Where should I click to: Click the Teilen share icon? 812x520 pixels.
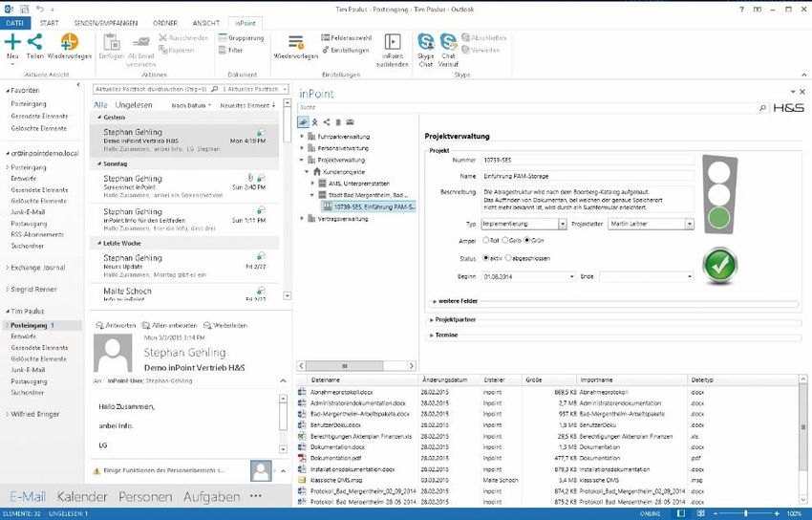coord(34,41)
